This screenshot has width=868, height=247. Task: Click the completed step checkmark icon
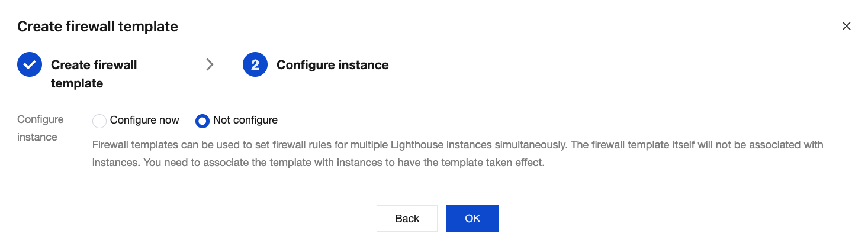29,65
